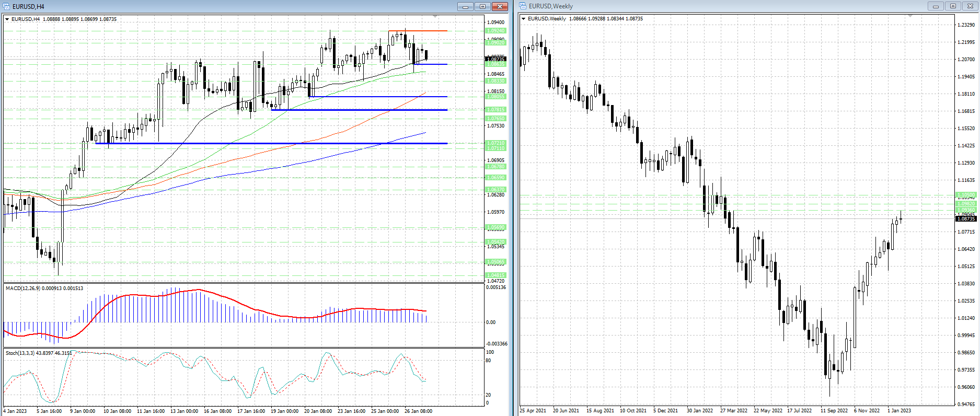980x416 pixels.
Task: Select the blue horizontal line at 1.07210
Action: click(261, 143)
